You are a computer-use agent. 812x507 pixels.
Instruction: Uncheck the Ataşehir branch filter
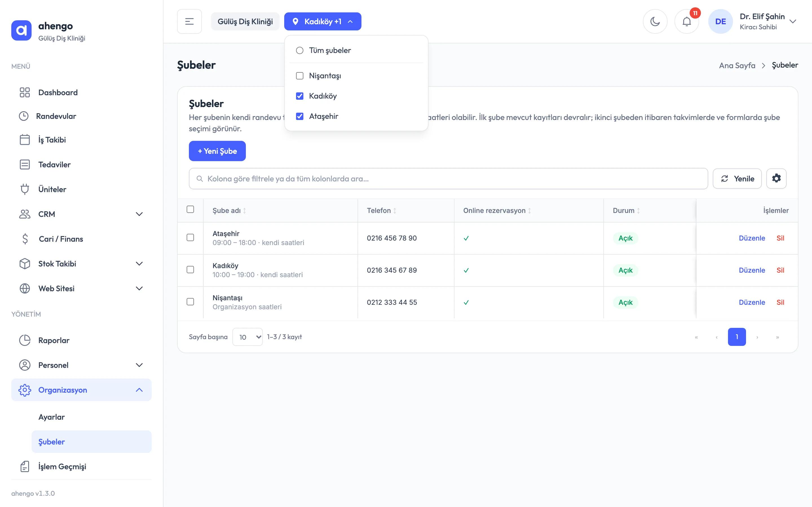300,116
